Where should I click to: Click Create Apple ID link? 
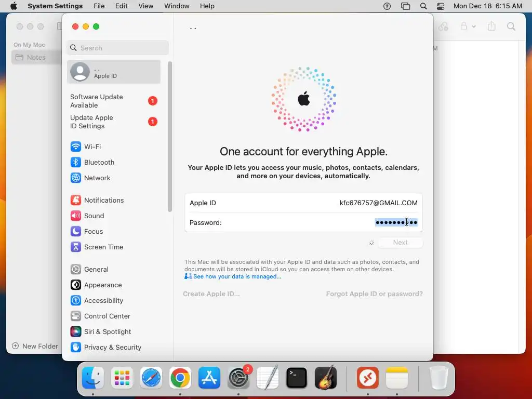click(x=211, y=294)
